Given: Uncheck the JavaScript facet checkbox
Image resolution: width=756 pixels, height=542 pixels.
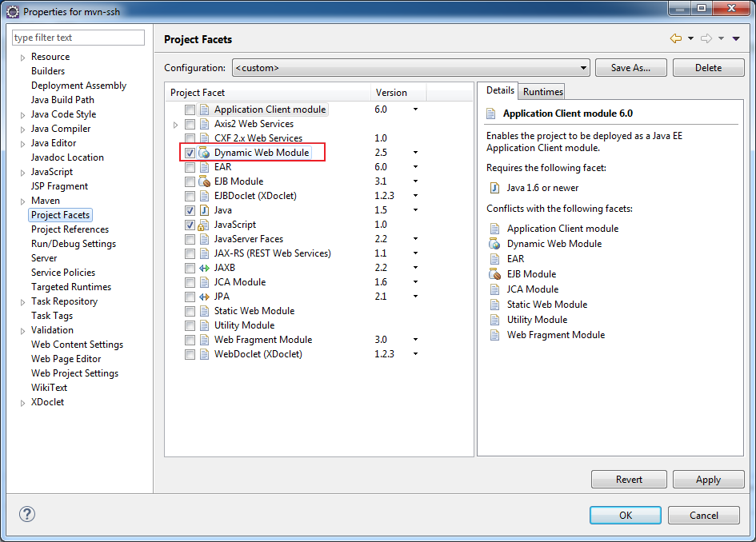Looking at the screenshot, I should click(190, 225).
